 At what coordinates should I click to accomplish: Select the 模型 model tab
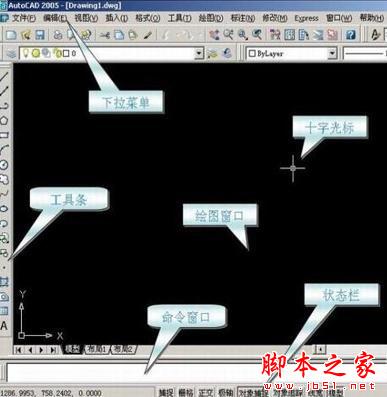pos(73,349)
